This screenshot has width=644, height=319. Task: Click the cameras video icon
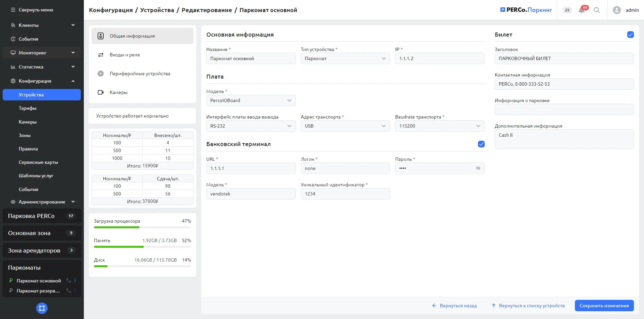tap(101, 92)
